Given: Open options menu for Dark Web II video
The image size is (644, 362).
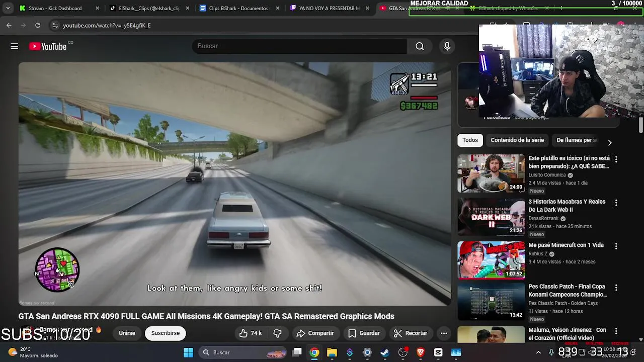Looking at the screenshot, I should tap(616, 203).
